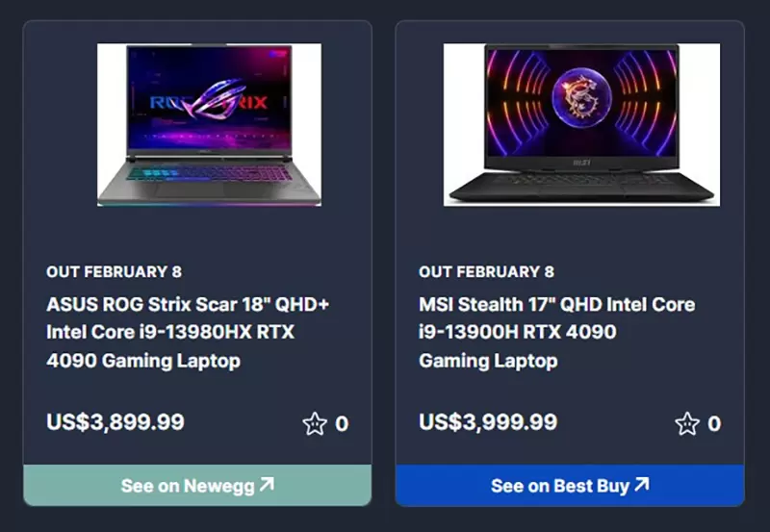Star the MSI Stealth 17 laptop

pos(687,423)
